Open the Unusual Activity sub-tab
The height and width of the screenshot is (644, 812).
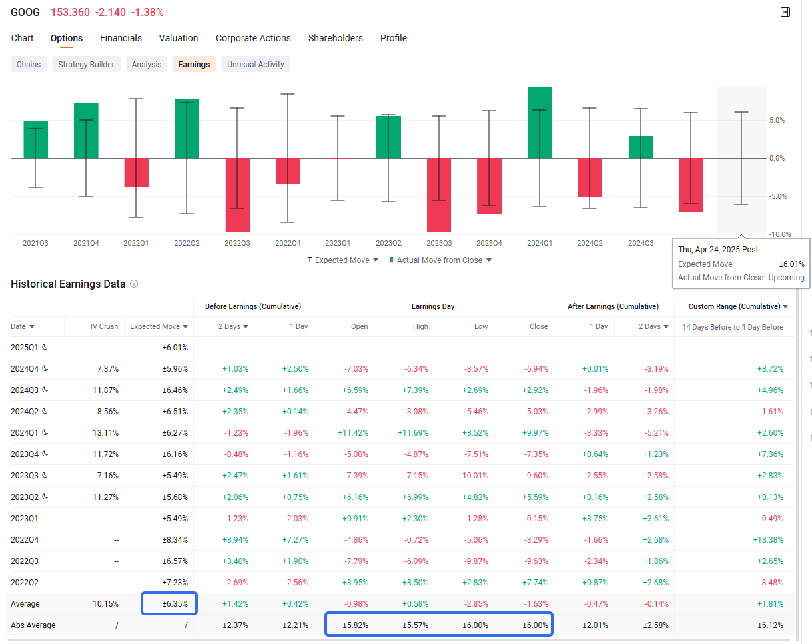tap(256, 65)
